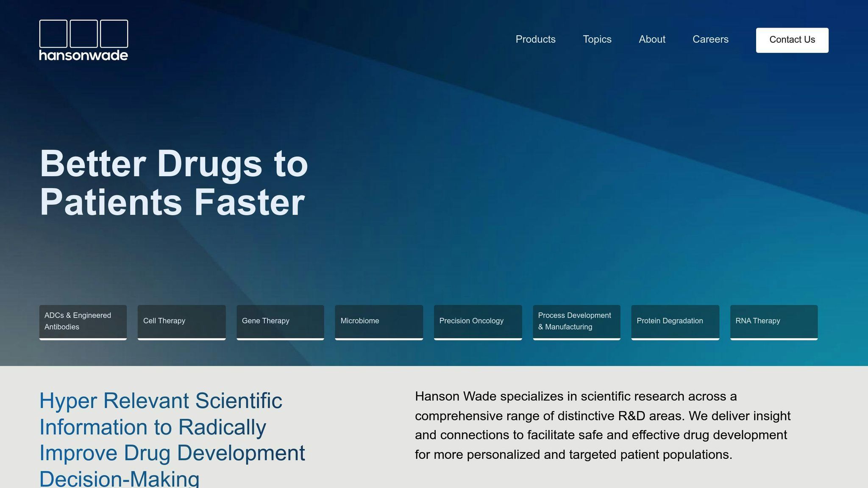Screen dimensions: 868x488
Task: Click the Contact Us button
Action: click(x=792, y=40)
